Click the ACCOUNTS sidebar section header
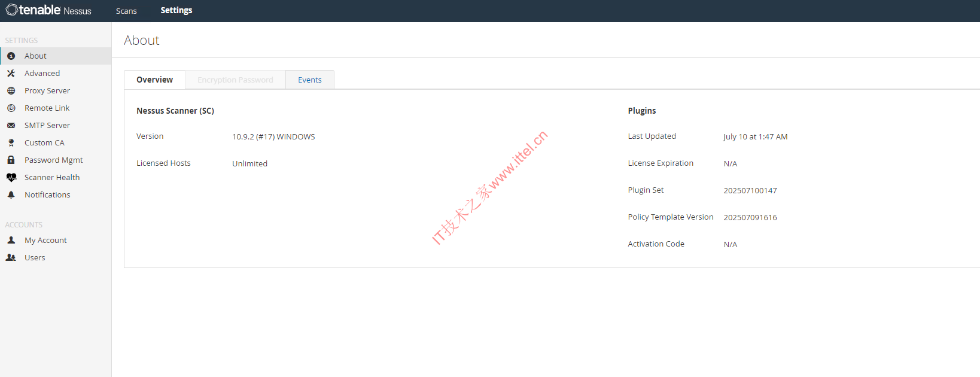Image resolution: width=980 pixels, height=377 pixels. pos(24,224)
